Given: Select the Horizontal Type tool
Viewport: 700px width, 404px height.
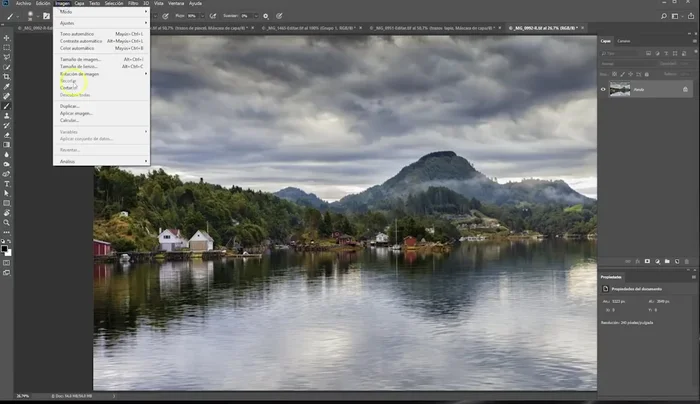Looking at the screenshot, I should point(7,184).
